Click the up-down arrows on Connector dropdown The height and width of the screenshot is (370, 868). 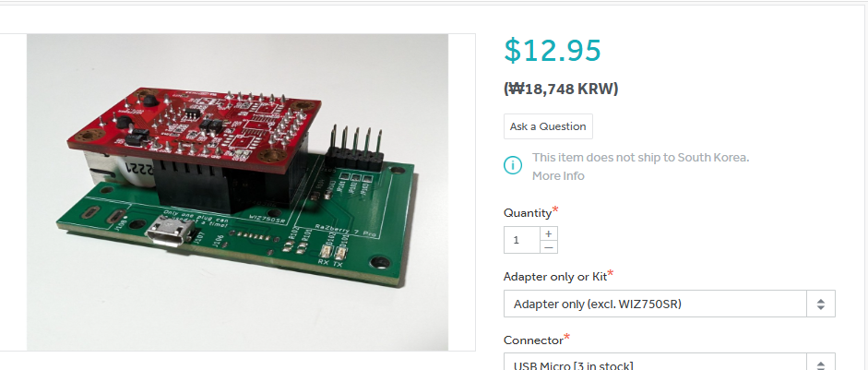(821, 364)
